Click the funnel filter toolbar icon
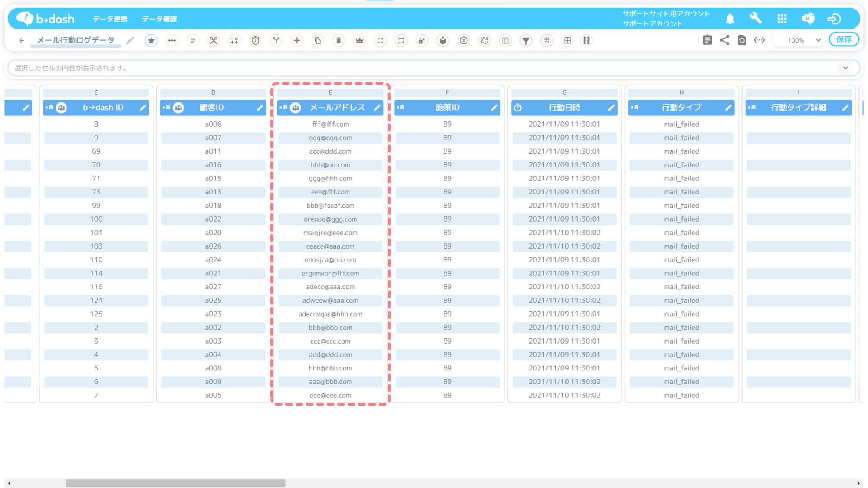This screenshot has height=488, width=868. [526, 40]
